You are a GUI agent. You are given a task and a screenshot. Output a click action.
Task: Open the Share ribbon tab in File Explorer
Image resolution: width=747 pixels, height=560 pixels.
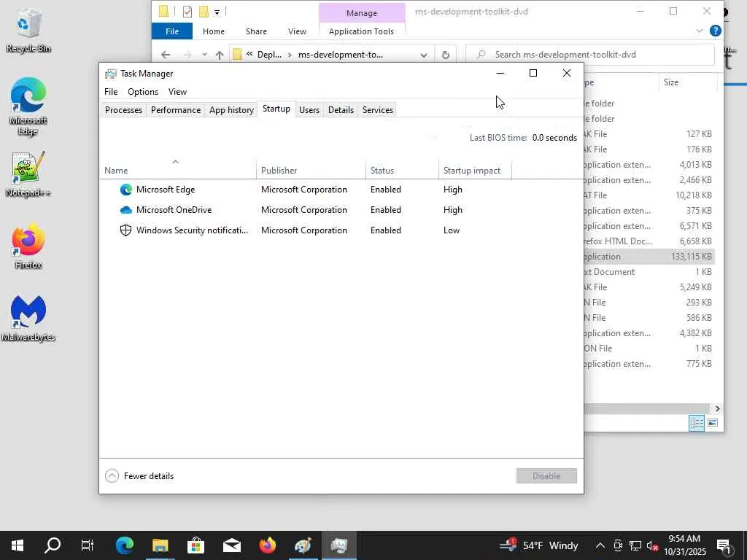point(256,31)
